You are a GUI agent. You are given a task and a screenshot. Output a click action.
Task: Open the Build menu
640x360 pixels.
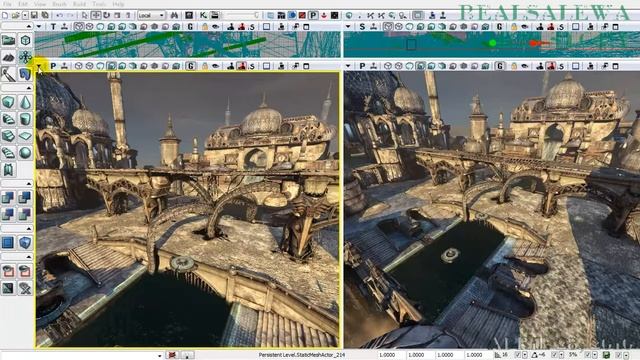coord(79,4)
